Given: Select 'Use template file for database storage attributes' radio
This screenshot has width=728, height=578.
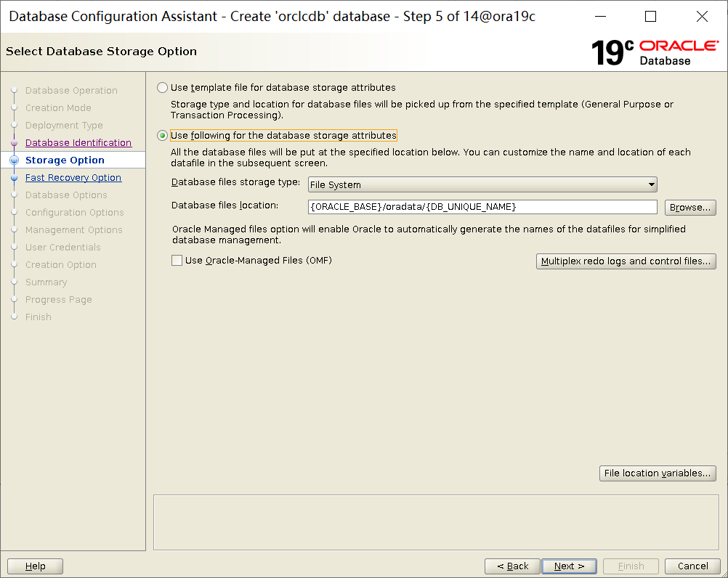Looking at the screenshot, I should [162, 88].
